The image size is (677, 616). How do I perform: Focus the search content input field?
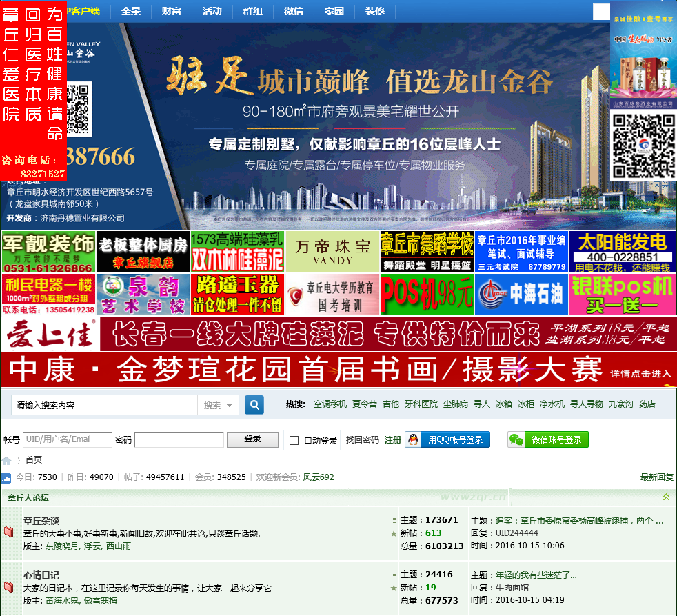pyautogui.click(x=105, y=405)
